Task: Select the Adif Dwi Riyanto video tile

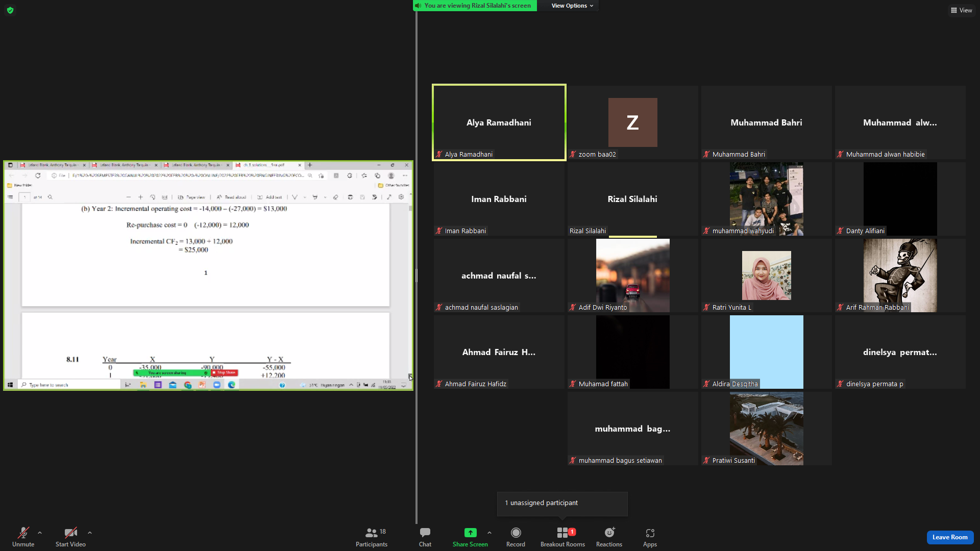Action: (x=633, y=275)
